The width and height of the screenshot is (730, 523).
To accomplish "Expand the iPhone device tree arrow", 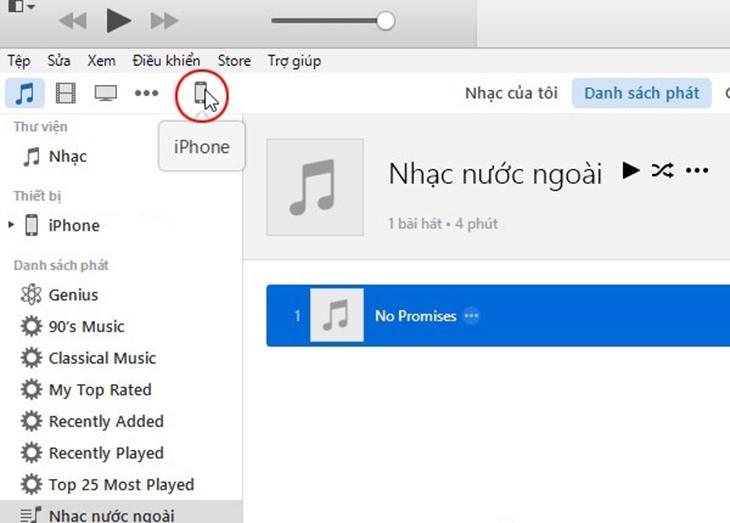I will [x=11, y=225].
